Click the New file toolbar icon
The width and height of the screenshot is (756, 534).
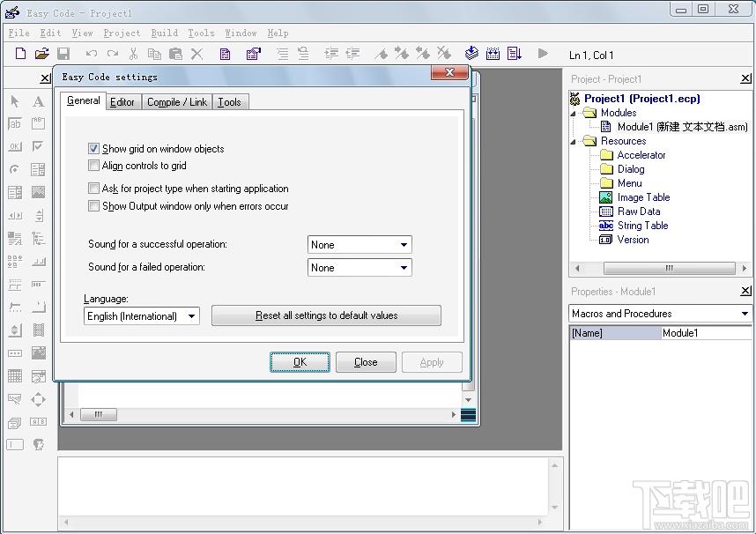click(20, 54)
